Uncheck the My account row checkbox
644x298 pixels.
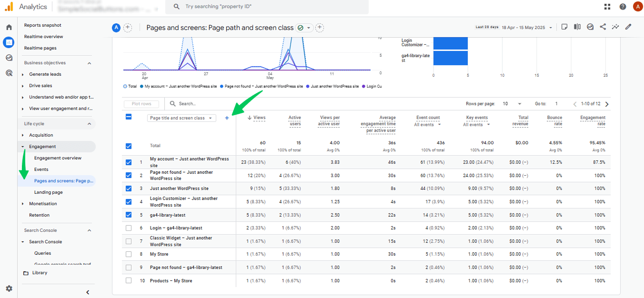click(128, 162)
